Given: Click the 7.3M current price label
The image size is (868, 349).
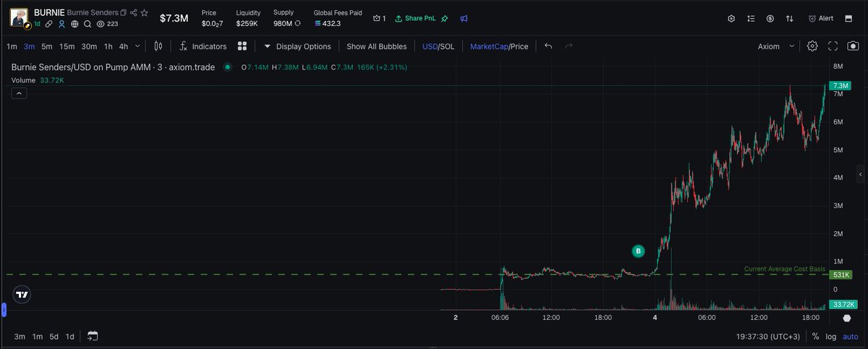Looking at the screenshot, I should pos(841,85).
